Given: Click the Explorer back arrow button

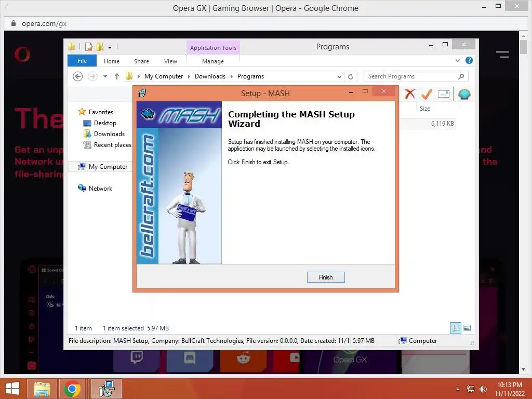Looking at the screenshot, I should 78,76.
